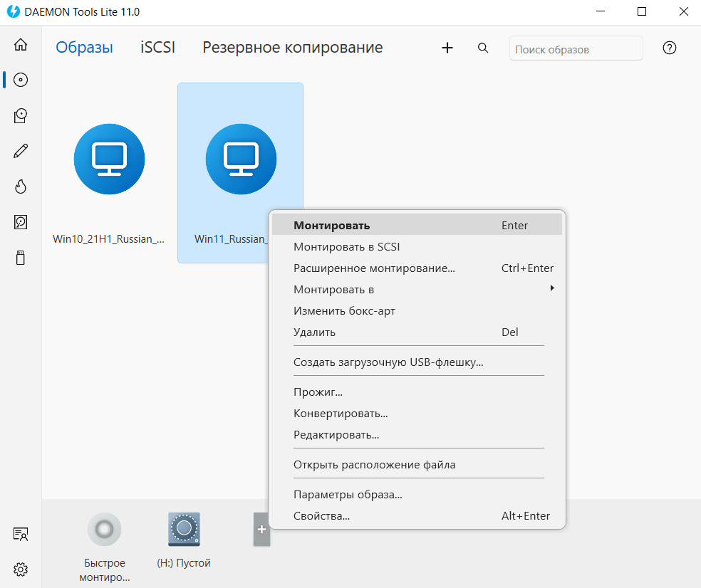
Task: Choose Редактировать... menu entry
Action: 417,435
